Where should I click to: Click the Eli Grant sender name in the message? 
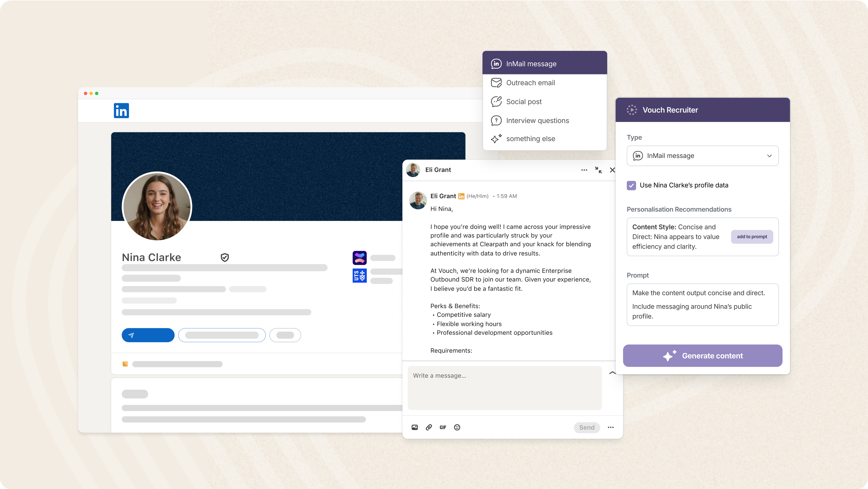(x=443, y=196)
